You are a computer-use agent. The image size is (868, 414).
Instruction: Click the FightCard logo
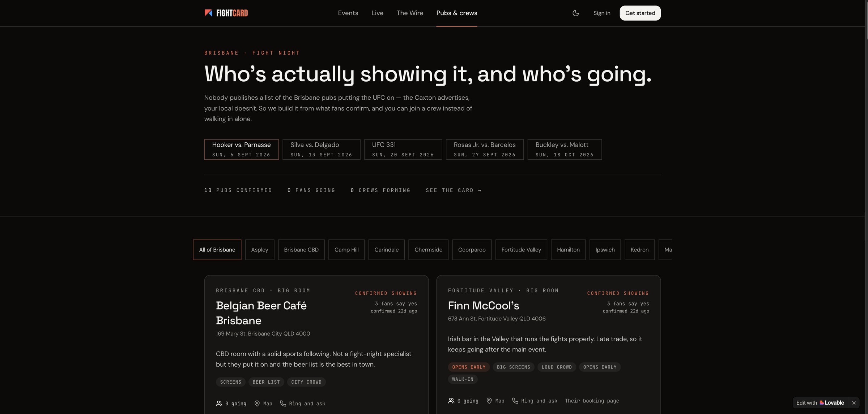(226, 13)
